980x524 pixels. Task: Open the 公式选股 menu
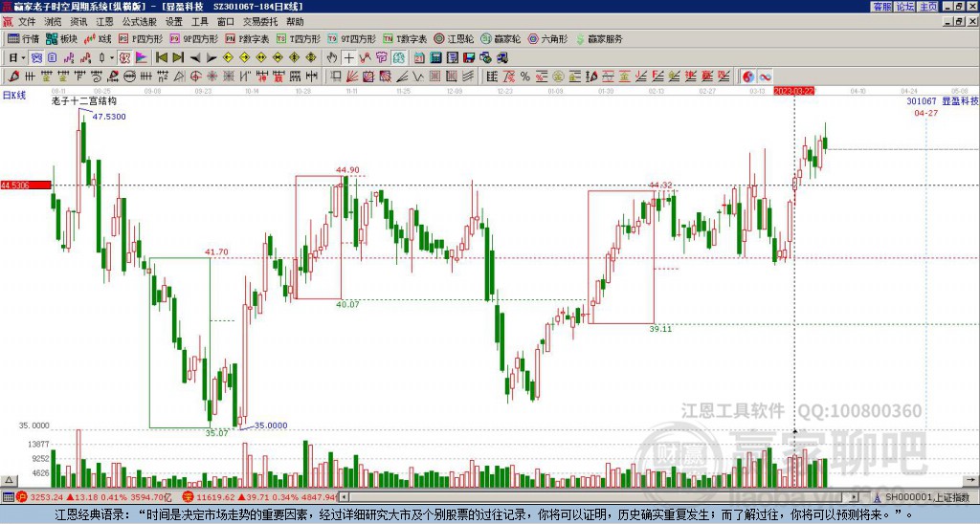point(140,22)
